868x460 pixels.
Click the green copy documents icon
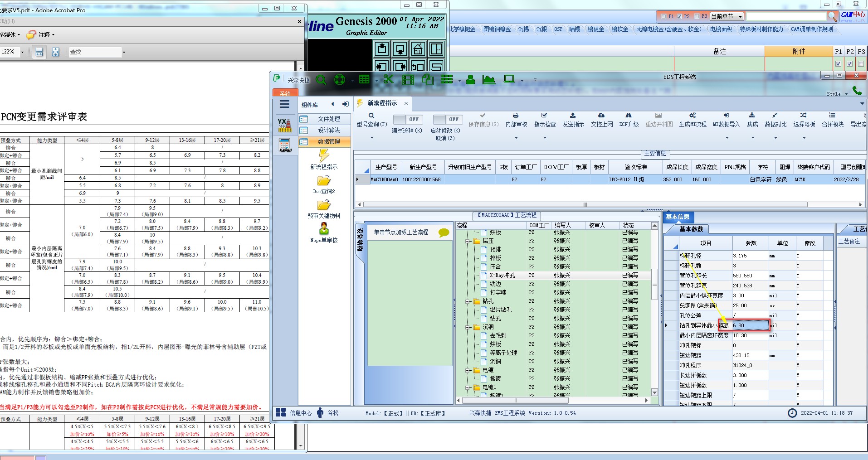428,80
